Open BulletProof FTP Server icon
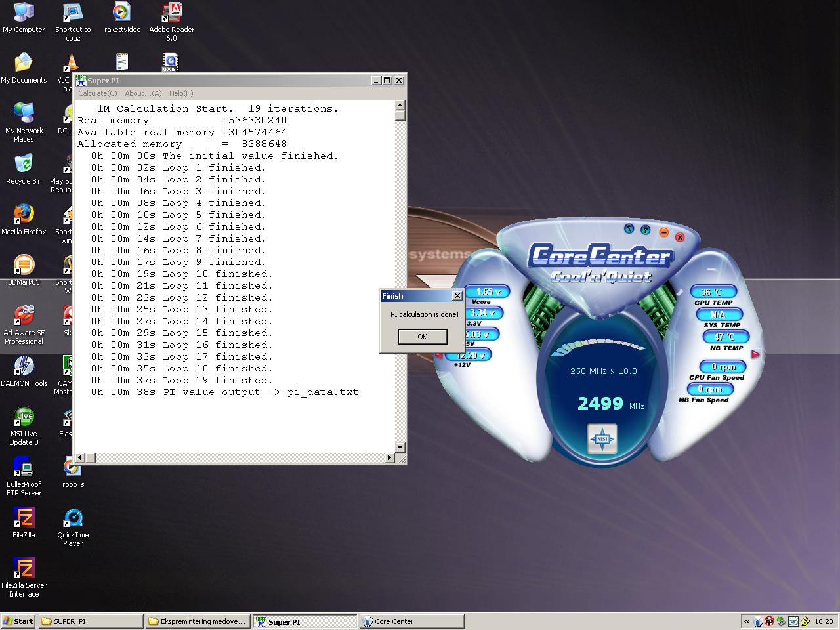 coord(24,476)
